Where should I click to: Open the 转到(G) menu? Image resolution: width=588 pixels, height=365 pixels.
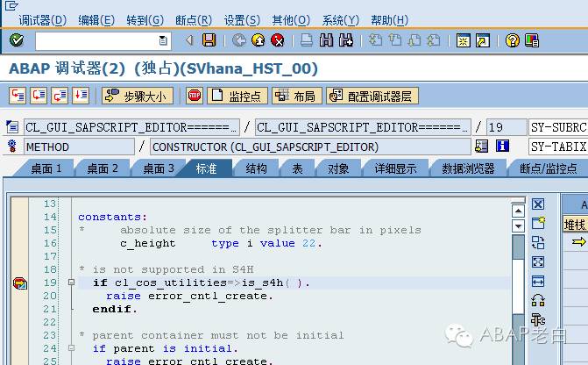pyautogui.click(x=145, y=20)
